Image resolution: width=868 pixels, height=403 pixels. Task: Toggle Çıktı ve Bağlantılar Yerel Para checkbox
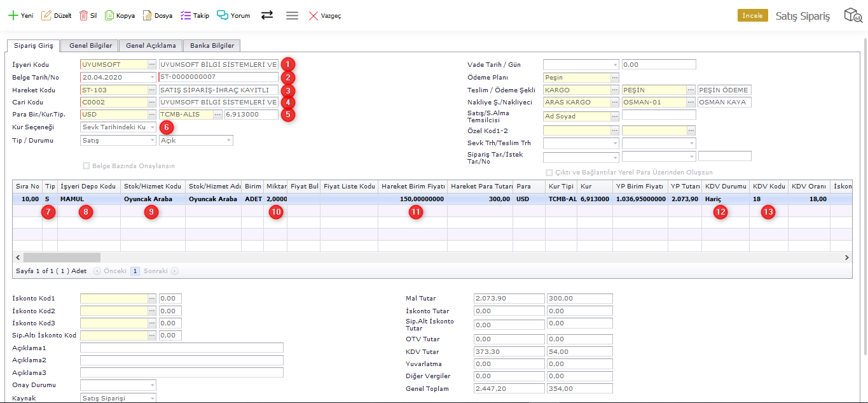click(x=549, y=173)
